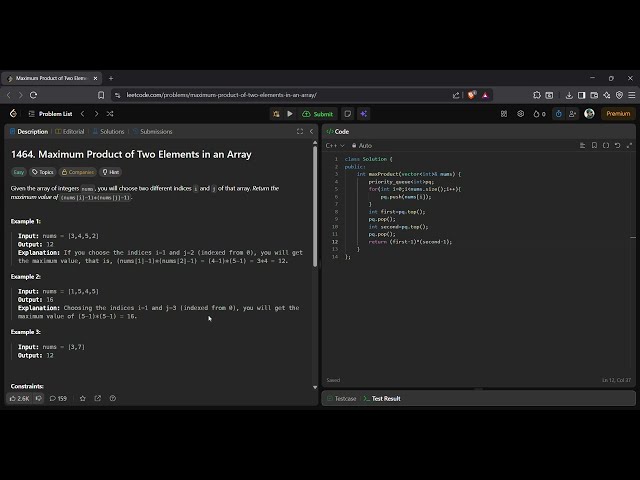The image size is (640, 480).
Task: Switch to the Description tab
Action: coord(29,131)
